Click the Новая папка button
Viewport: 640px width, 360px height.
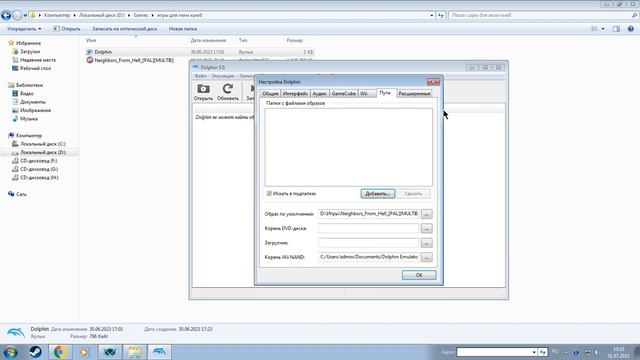point(183,29)
